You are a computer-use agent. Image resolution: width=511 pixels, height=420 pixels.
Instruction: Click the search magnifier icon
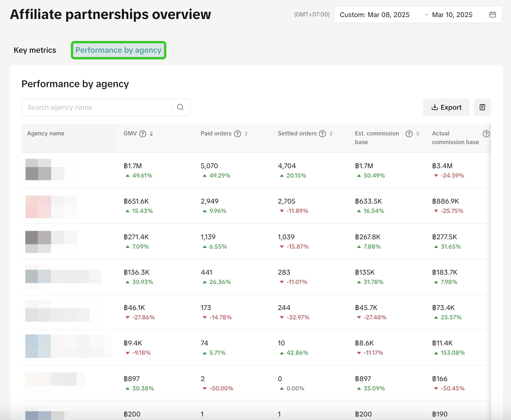pyautogui.click(x=180, y=107)
